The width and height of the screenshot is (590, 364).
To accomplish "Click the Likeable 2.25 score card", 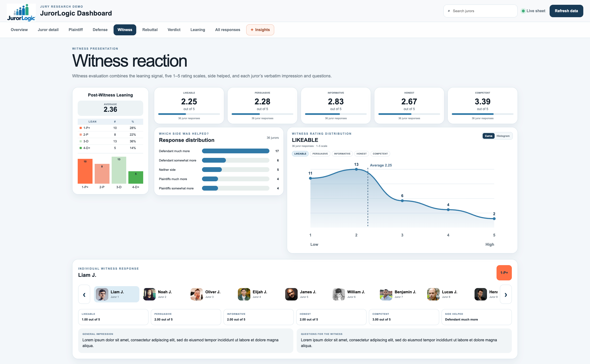I will 189,105.
